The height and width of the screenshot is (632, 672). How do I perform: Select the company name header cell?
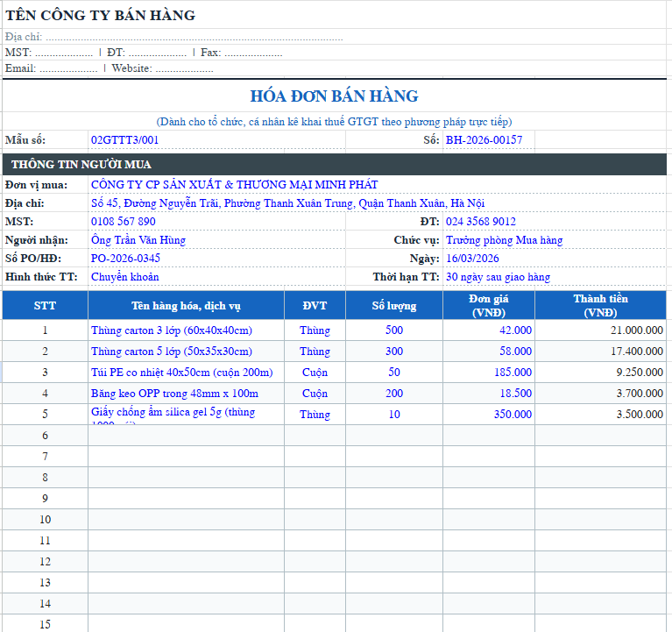pyautogui.click(x=101, y=15)
